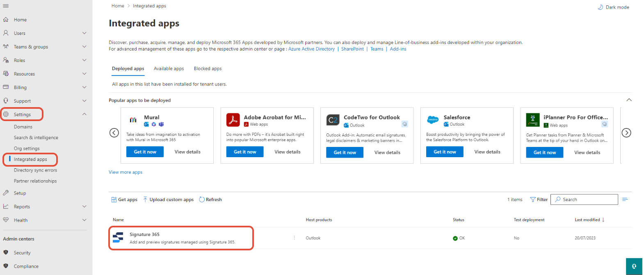644x275 pixels.
Task: Open Signature 365 row more options
Action: (294, 238)
